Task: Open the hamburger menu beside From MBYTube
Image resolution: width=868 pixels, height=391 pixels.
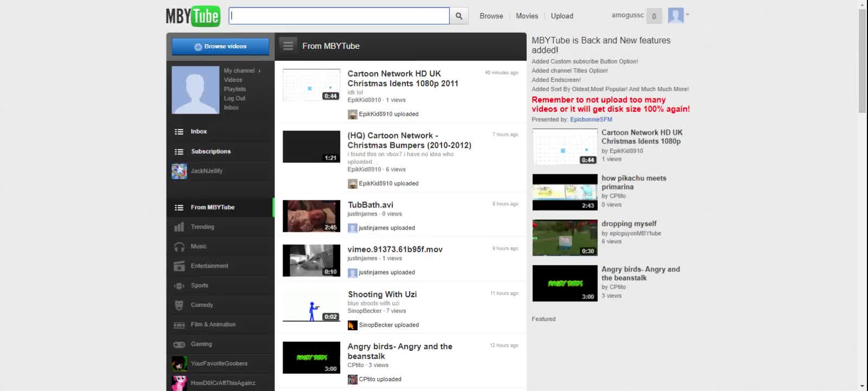Action: pos(288,46)
